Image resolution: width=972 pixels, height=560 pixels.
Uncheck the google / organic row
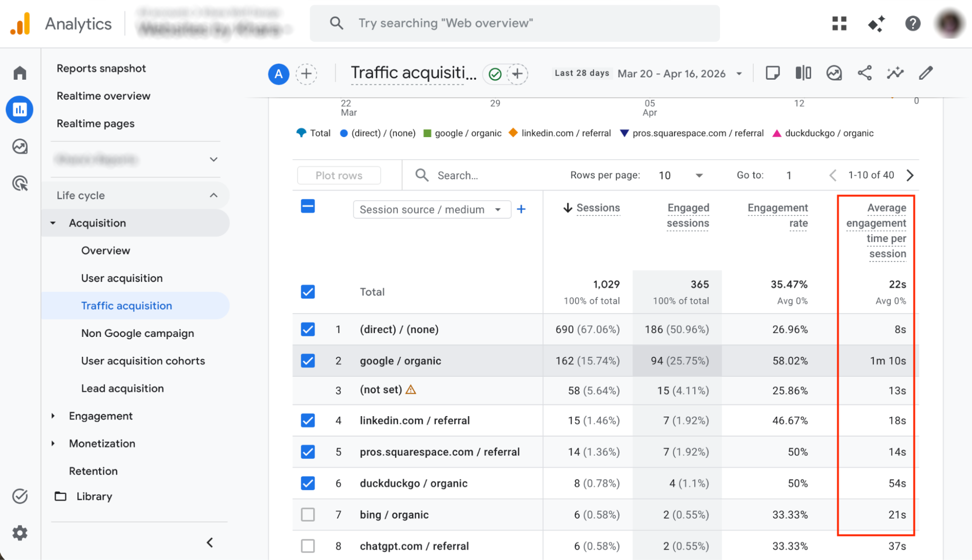308,361
